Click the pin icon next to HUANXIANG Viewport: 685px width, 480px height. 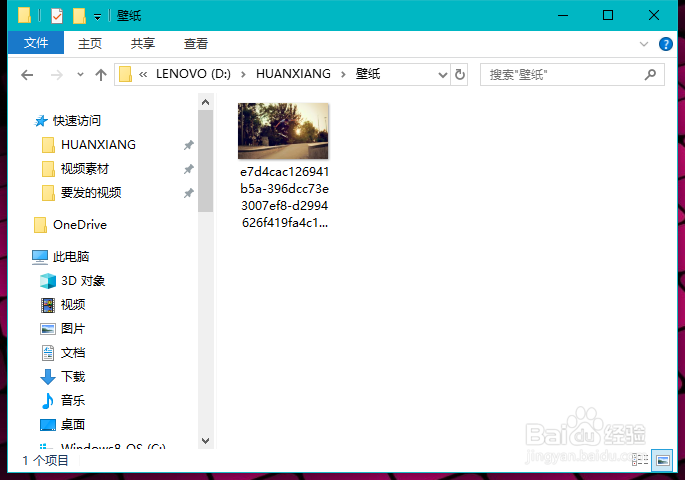188,145
